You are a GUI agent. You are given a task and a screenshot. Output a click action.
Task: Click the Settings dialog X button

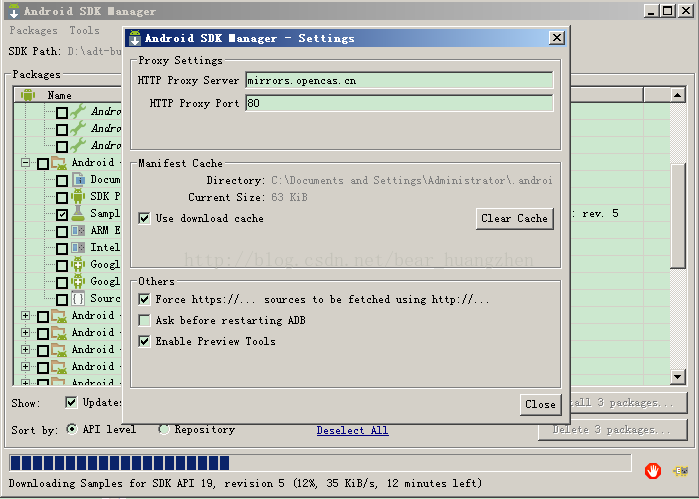click(557, 38)
